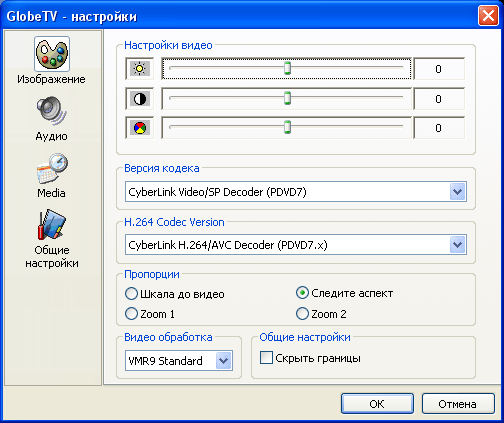The image size is (504, 423).
Task: Click the contrast slider handle
Action: coord(287,98)
